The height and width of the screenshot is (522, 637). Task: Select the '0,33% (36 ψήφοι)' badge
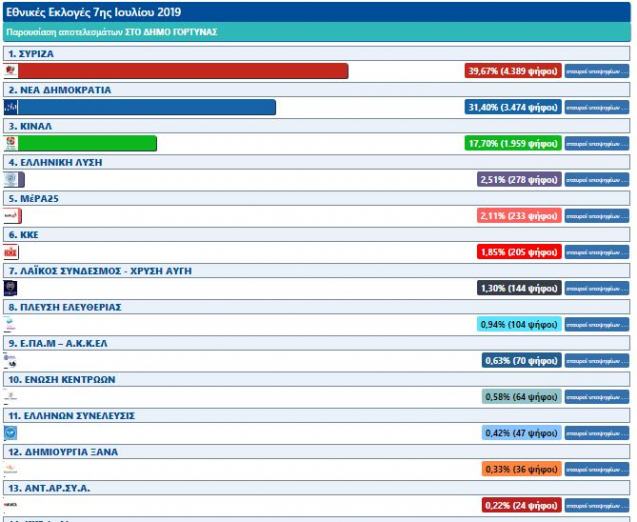pos(522,469)
